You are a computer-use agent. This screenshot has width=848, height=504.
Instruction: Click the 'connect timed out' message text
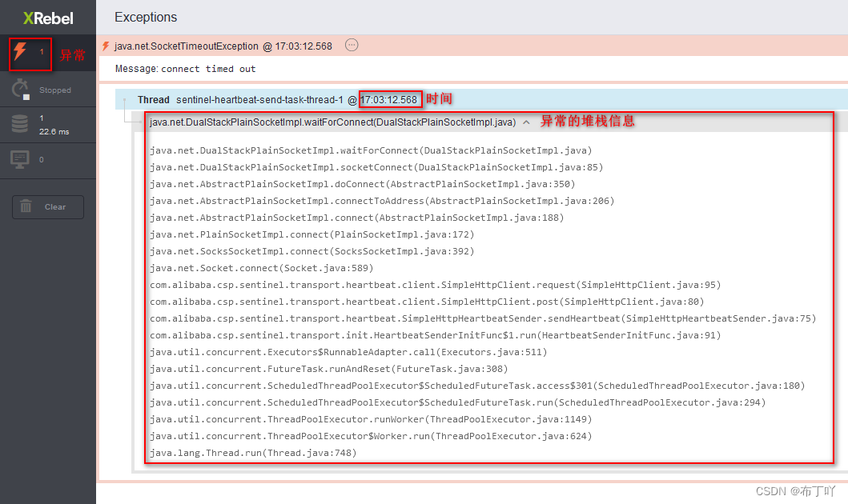tap(208, 69)
